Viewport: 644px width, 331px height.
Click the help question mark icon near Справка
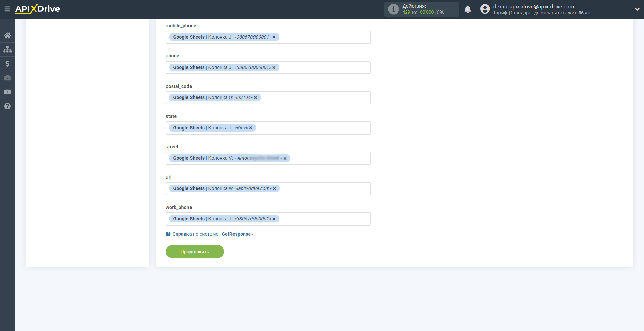(x=168, y=234)
